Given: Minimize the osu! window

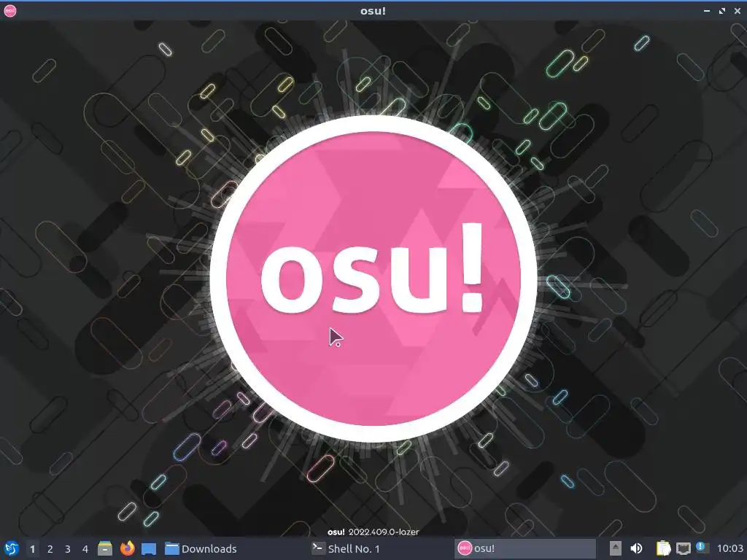Looking at the screenshot, I should (707, 10).
